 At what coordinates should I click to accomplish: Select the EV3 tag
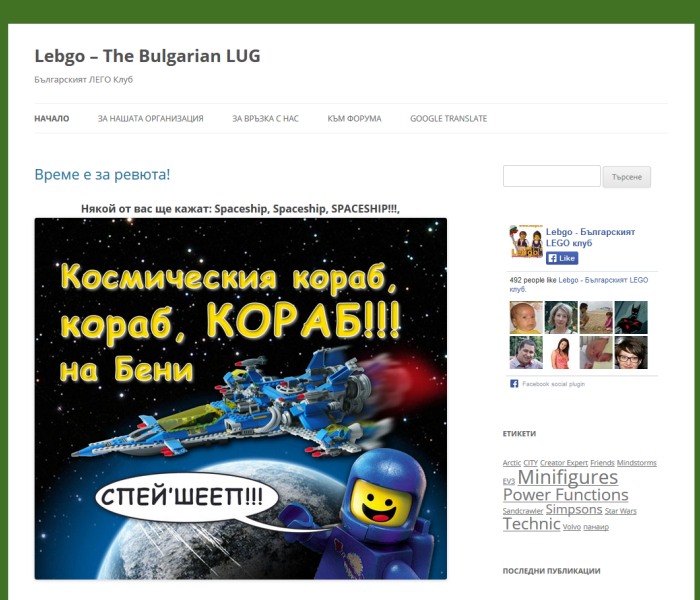click(x=508, y=481)
